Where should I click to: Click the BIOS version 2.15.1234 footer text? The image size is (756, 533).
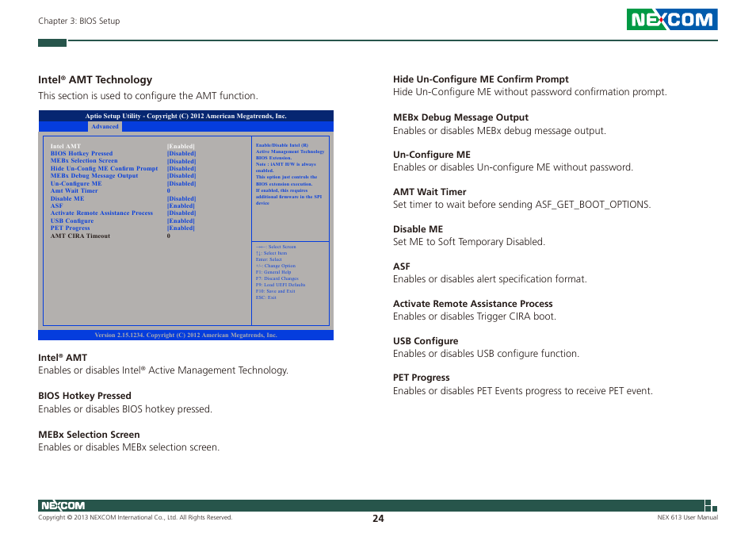[x=185, y=335]
